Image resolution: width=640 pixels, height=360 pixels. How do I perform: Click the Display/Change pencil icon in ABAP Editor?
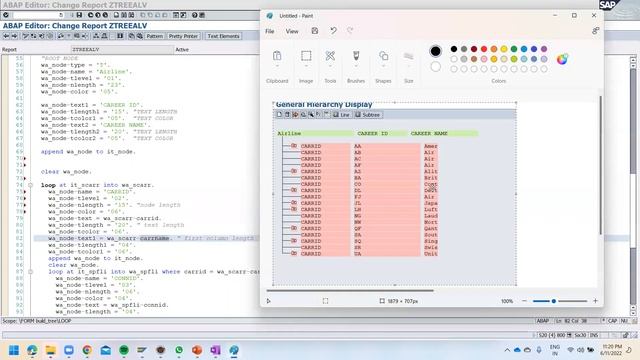click(25, 36)
